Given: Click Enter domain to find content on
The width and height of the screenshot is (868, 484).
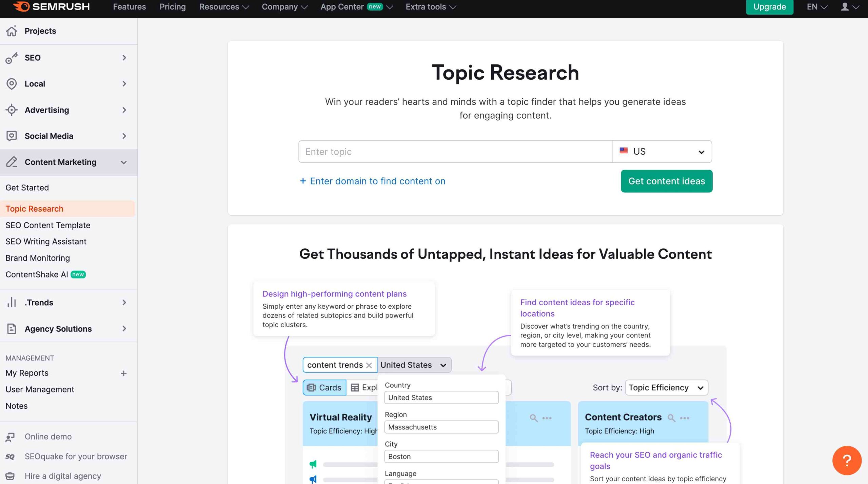Looking at the screenshot, I should click(377, 181).
